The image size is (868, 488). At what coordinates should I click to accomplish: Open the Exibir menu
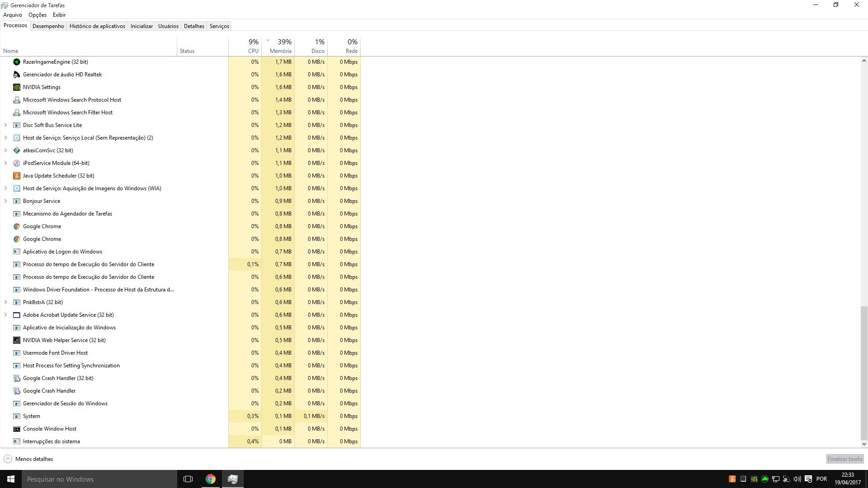coord(59,15)
